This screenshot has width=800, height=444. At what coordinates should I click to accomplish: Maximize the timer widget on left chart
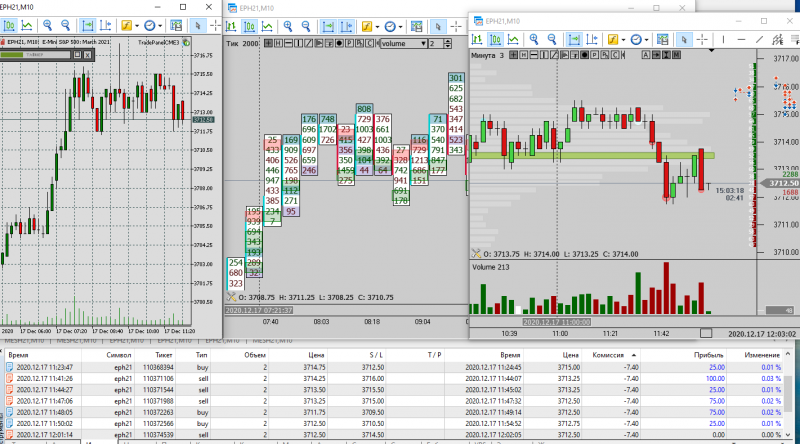click(78, 55)
